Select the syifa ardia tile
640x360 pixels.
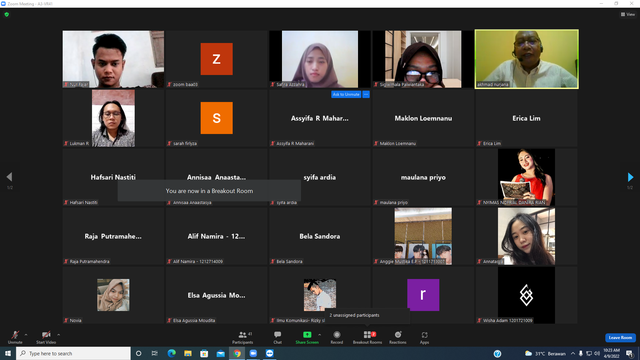(320, 177)
